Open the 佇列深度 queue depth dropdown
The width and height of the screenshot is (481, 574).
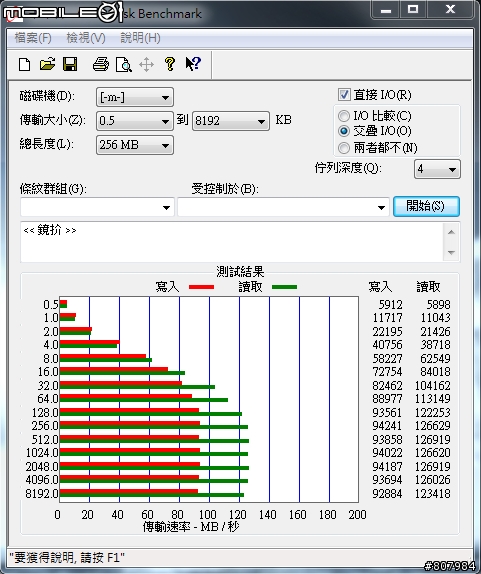[x=437, y=169]
